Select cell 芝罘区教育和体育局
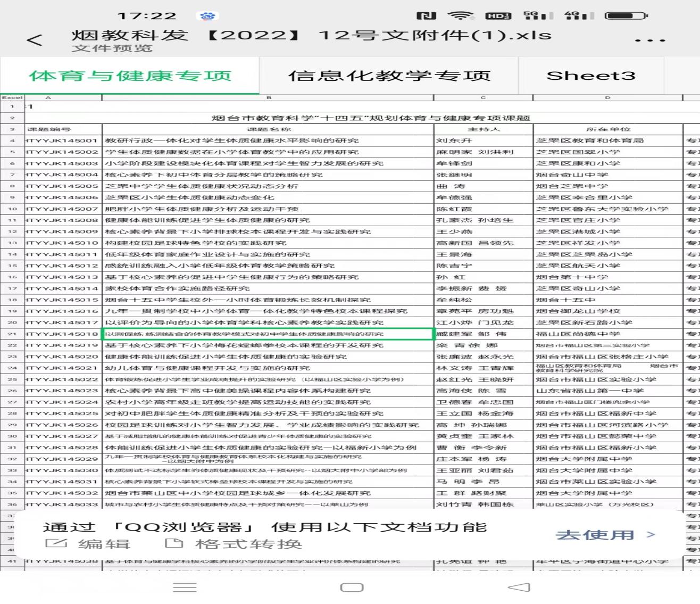This screenshot has width=700, height=604. (608, 140)
